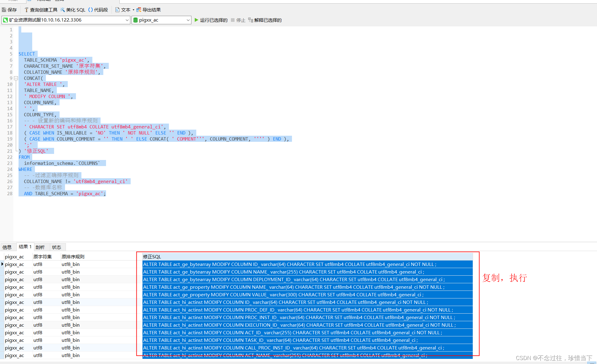Click the 原字符集 column header
This screenshot has height=364, width=597.
point(43,257)
